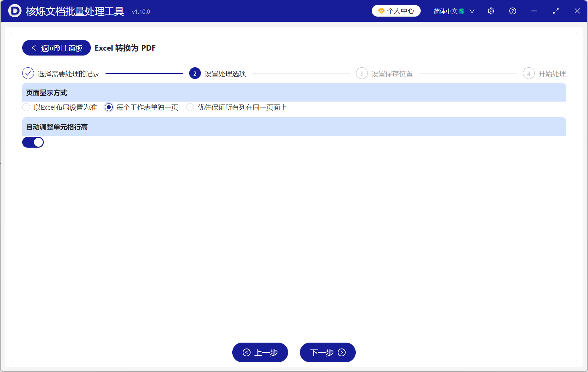Open 个人中心 membership panel
The height and width of the screenshot is (372, 588).
click(x=396, y=11)
